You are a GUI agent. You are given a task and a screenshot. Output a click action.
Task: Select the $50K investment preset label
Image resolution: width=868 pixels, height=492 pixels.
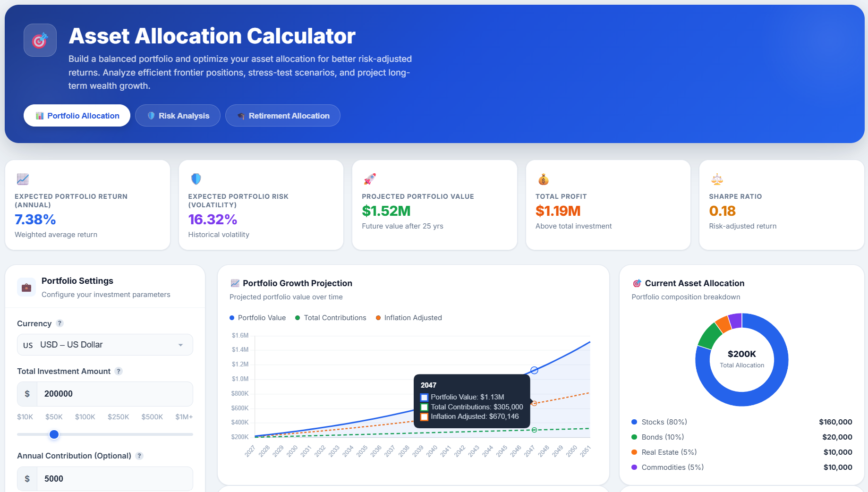[x=54, y=417]
